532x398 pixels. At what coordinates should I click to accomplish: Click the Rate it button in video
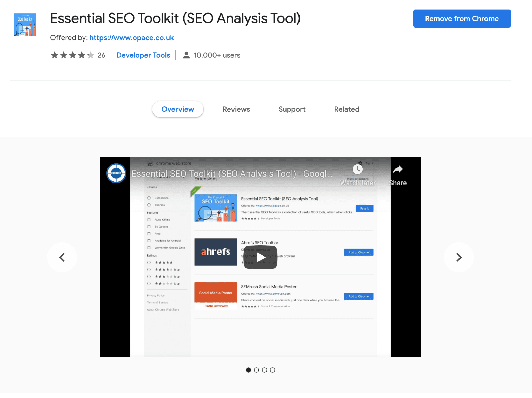364,208
